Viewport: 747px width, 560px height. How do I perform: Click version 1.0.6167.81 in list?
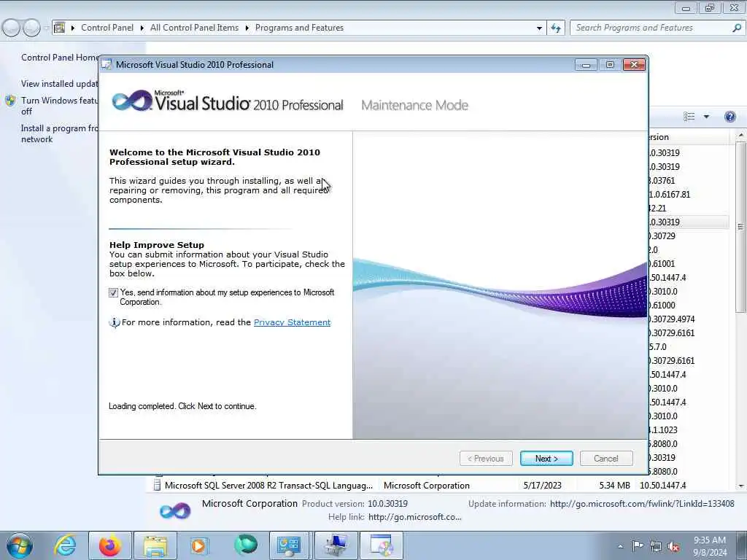(670, 194)
